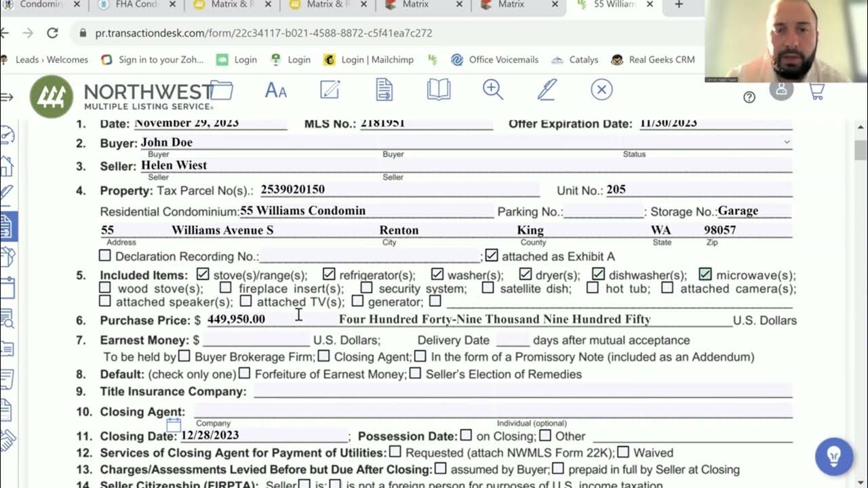The height and width of the screenshot is (488, 868).
Task: Go forward in browser history
Action: pyautogui.click(x=28, y=33)
